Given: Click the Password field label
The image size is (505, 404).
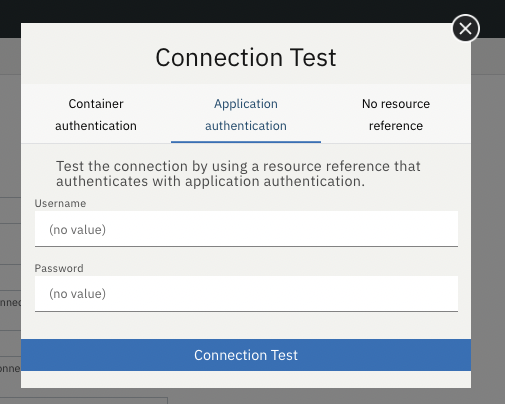Looking at the screenshot, I should point(59,268).
